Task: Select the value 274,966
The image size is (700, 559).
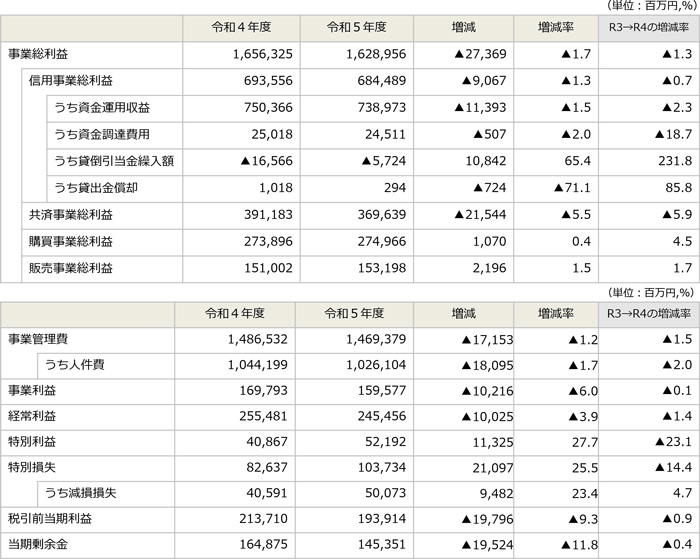Action: click(x=382, y=242)
